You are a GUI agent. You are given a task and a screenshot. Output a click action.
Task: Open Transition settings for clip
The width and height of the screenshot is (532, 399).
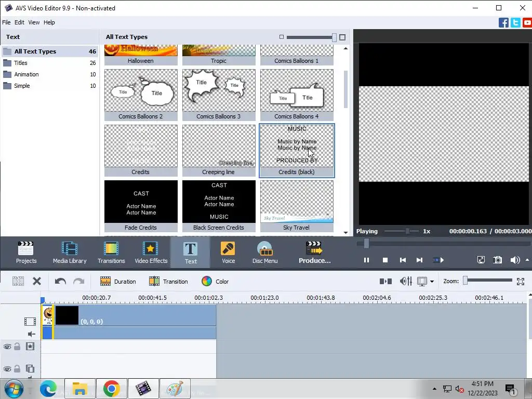168,281
